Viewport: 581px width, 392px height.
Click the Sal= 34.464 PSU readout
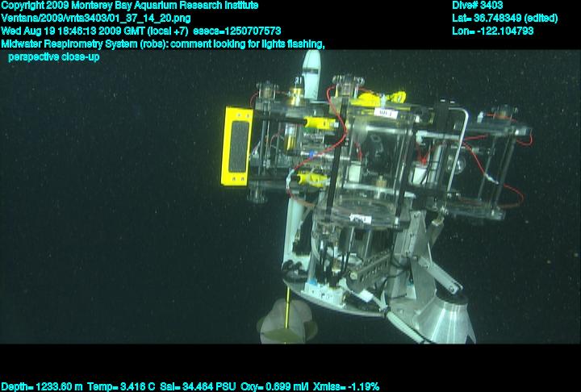click(x=198, y=387)
